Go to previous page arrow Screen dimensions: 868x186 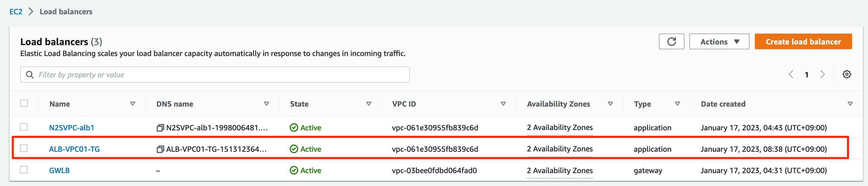click(791, 74)
